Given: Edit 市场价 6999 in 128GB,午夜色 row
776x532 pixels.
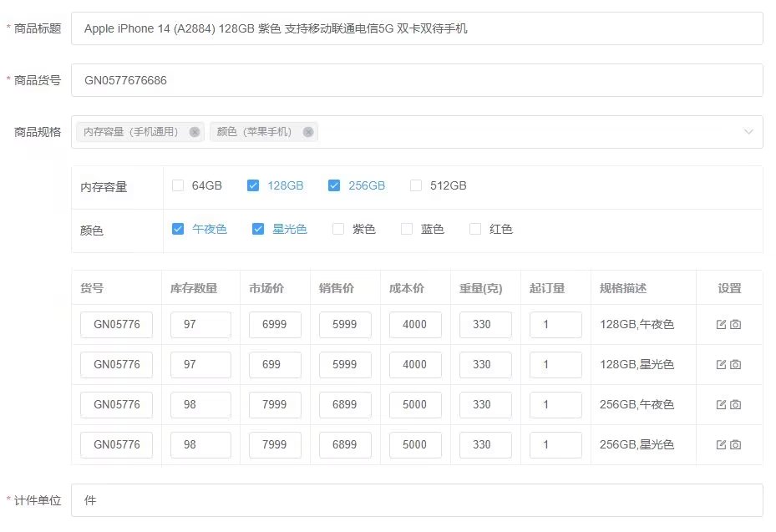Looking at the screenshot, I should 275,325.
